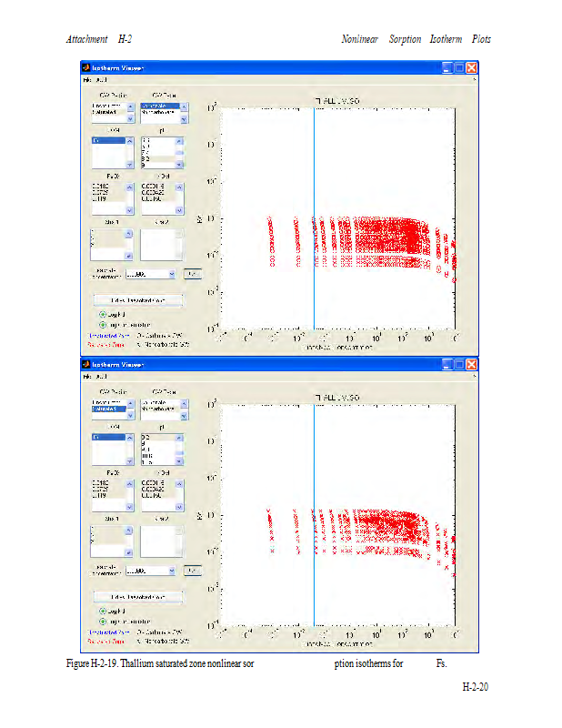Viewport: 562px width, 728px height.
Task: Click MATLAB icon in top Isotherm Viewer title bar
Action: tap(86, 67)
